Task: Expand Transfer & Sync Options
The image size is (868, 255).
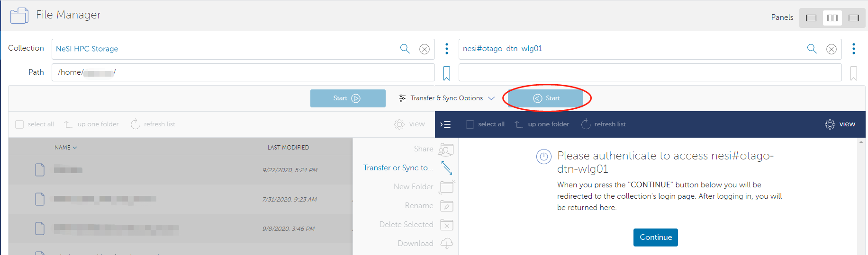Action: (447, 98)
